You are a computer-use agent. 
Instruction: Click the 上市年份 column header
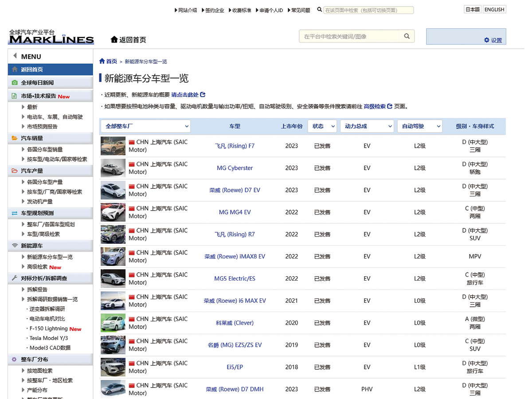pos(292,126)
